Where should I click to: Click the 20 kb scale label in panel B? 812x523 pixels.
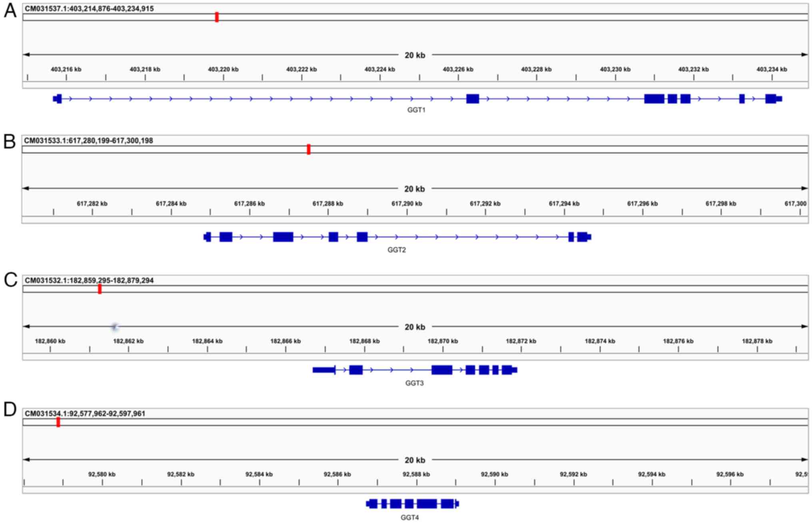(414, 189)
